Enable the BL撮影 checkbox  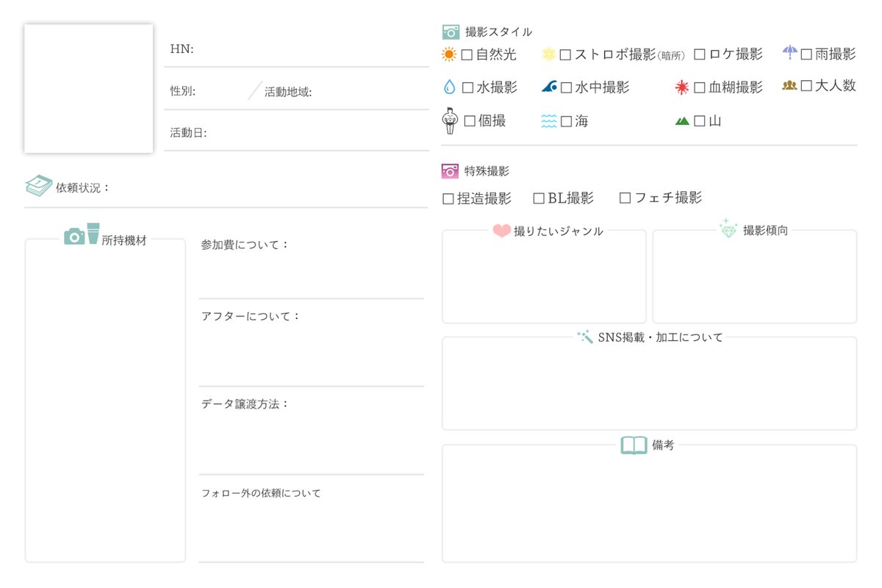[x=538, y=197]
